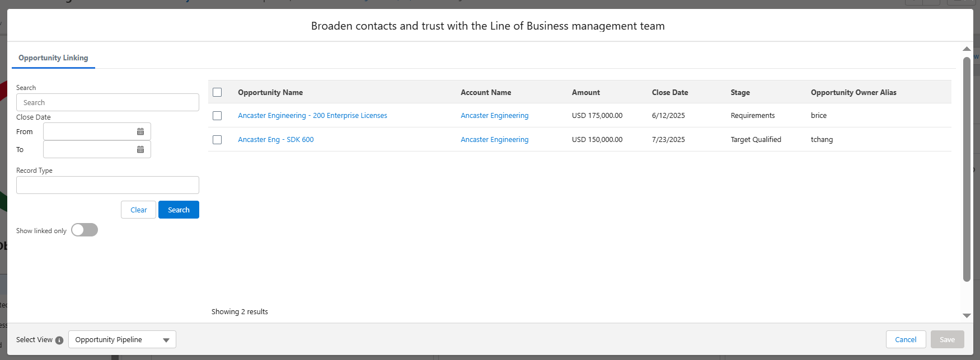980x360 pixels.
Task: Click the scroll up arrow
Action: coord(967,49)
